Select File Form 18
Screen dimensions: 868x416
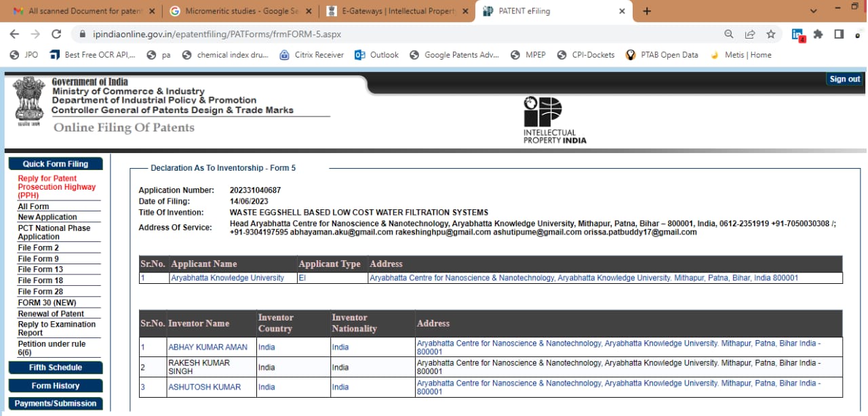(41, 280)
